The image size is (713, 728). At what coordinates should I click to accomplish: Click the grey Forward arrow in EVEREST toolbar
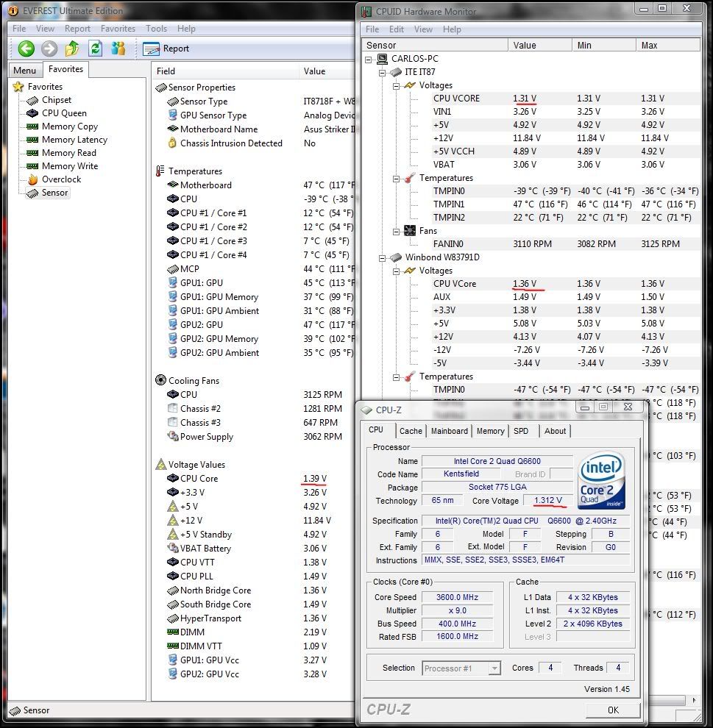coord(49,49)
